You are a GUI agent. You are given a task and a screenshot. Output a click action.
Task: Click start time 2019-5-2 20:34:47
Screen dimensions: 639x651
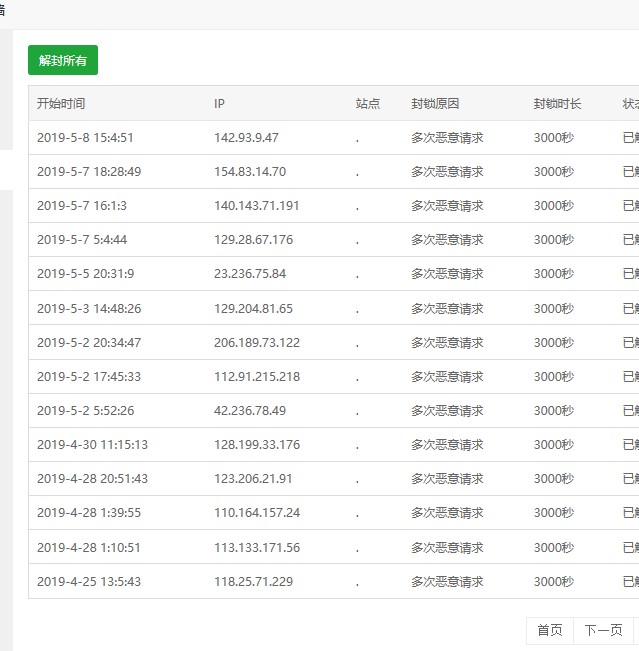point(89,343)
